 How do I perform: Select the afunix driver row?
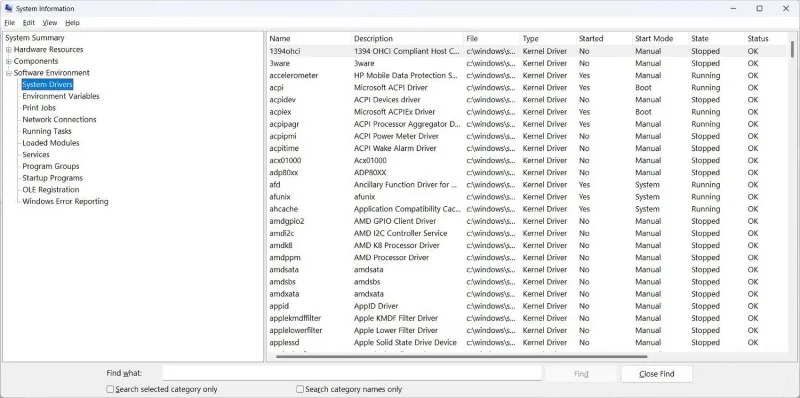(x=527, y=197)
